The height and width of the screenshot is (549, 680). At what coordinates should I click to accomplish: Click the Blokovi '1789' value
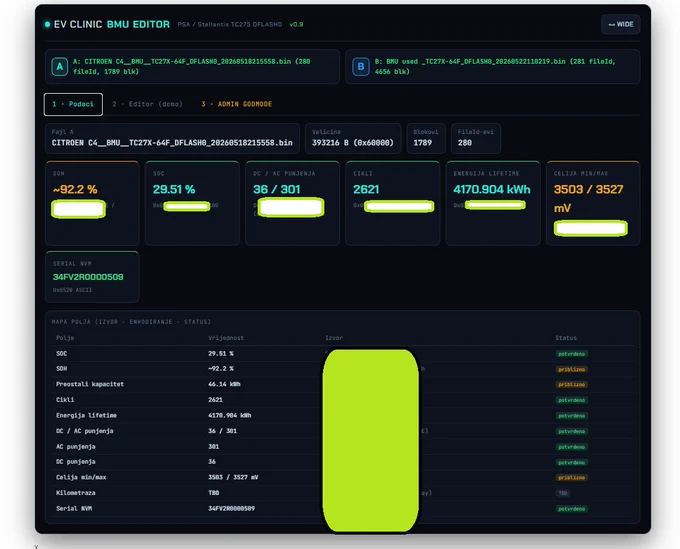tap(422, 143)
